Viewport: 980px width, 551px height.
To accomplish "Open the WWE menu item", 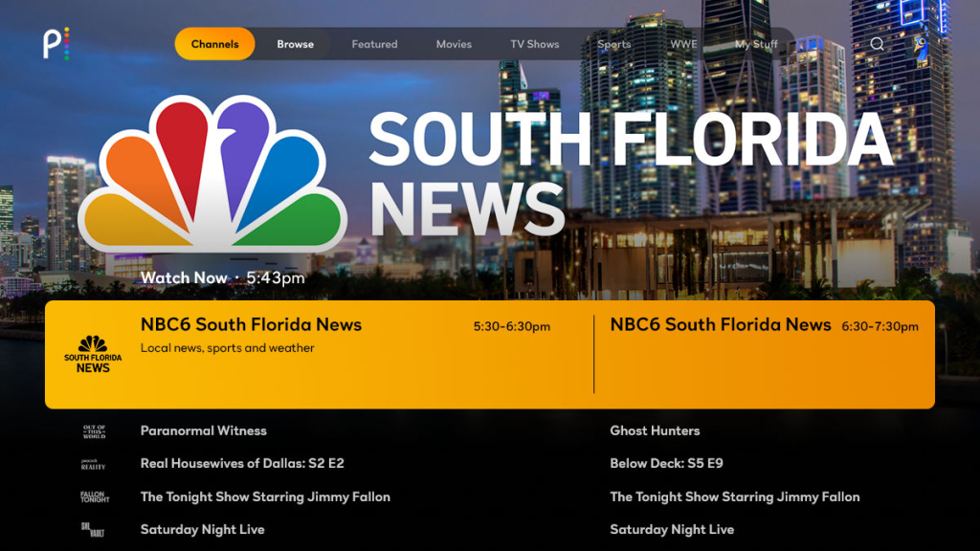I will pos(683,44).
